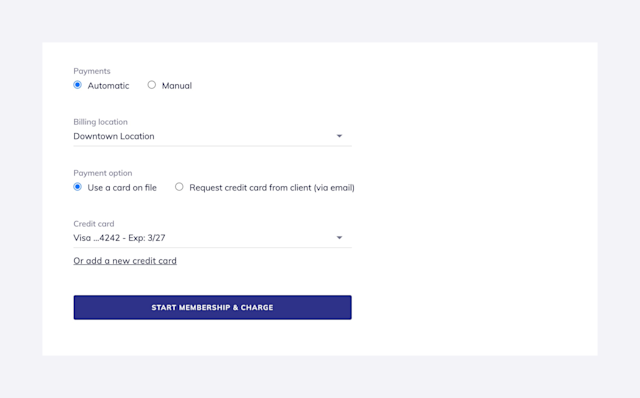This screenshot has height=398, width=640.
Task: Click the Billing location field label
Action: tap(100, 122)
